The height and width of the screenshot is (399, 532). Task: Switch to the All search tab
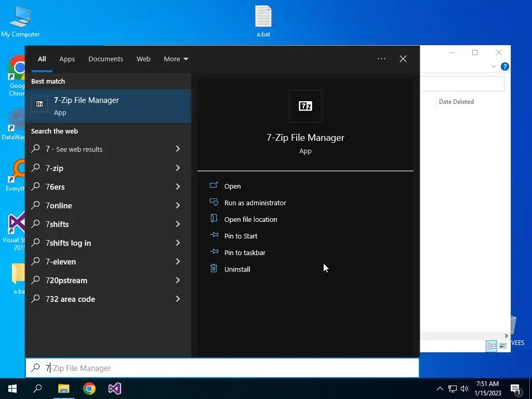pyautogui.click(x=42, y=59)
